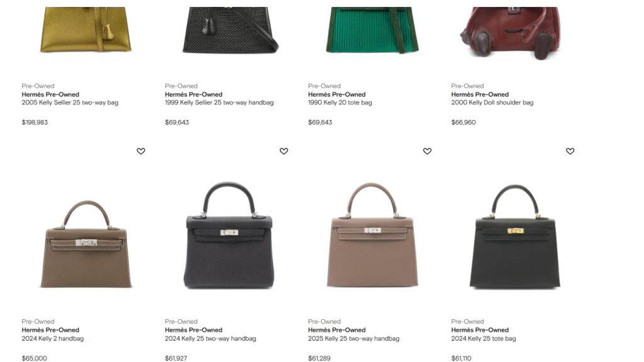Viewport: 644px width, 362px height.
Task: Click Hermès Pre-Owned brand above Kelly Doll
Action: [480, 94]
